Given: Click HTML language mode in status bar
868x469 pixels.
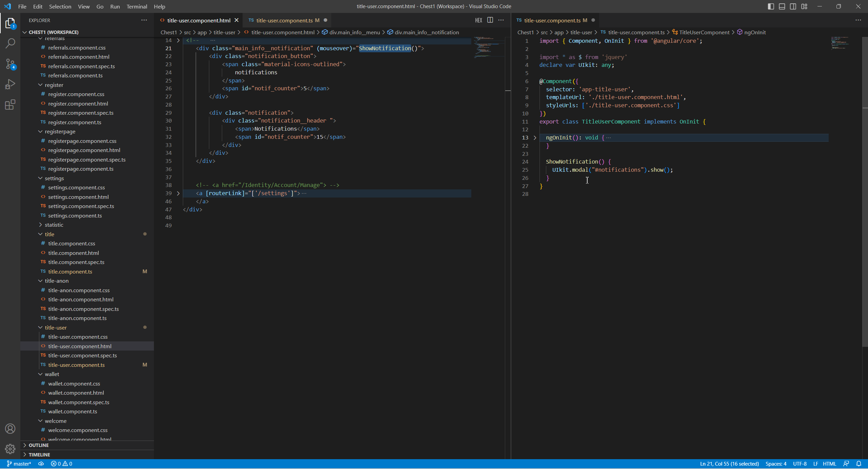Looking at the screenshot, I should (829, 464).
